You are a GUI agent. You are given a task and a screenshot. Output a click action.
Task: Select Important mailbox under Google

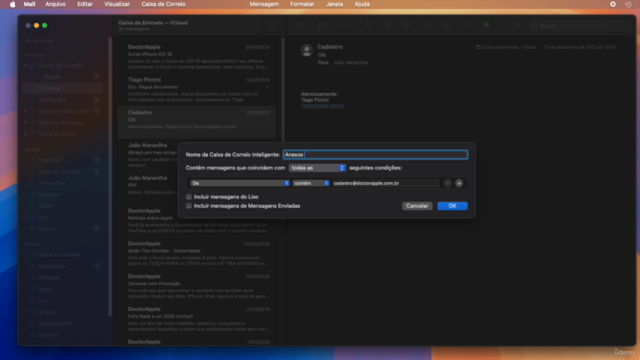[x=62, y=160]
